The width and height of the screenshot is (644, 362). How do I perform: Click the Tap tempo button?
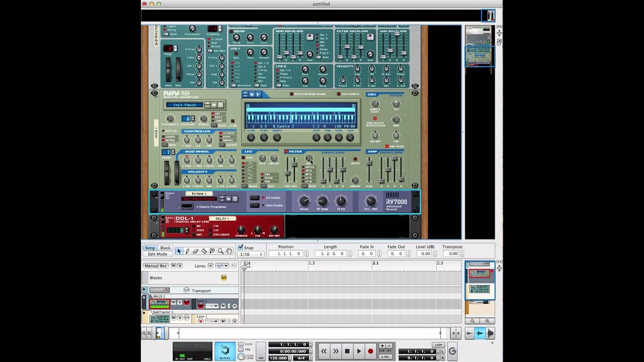pos(261,351)
